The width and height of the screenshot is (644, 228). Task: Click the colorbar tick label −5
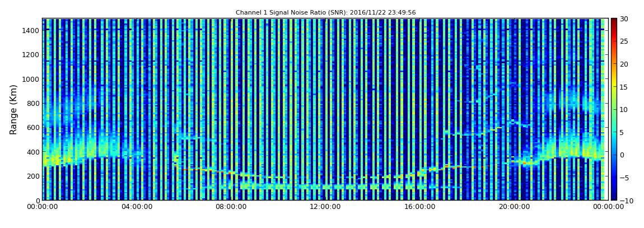tap(623, 178)
